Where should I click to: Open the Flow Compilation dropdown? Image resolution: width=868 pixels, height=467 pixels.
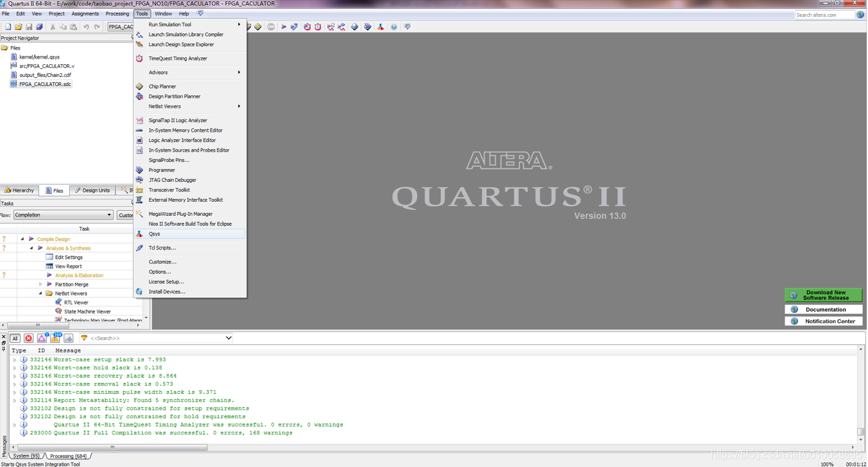[x=63, y=215]
